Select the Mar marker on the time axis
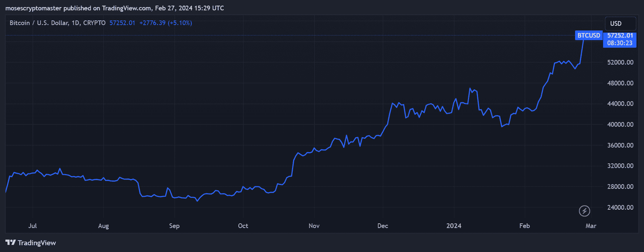Screen dimensions: 644x252 point(591,226)
